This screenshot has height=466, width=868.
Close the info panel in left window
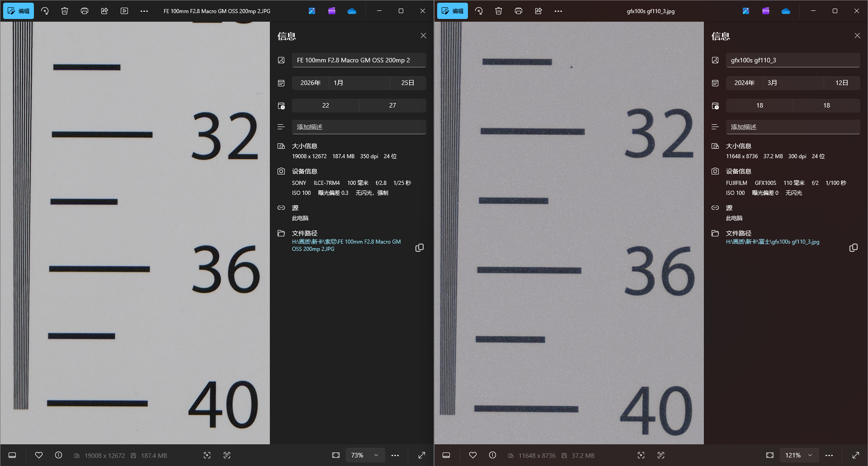(x=423, y=36)
